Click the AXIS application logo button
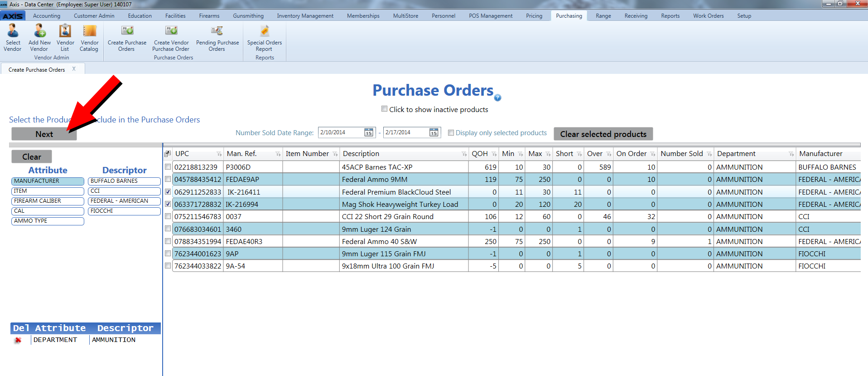Viewport: 868px width, 376px height. 13,16
